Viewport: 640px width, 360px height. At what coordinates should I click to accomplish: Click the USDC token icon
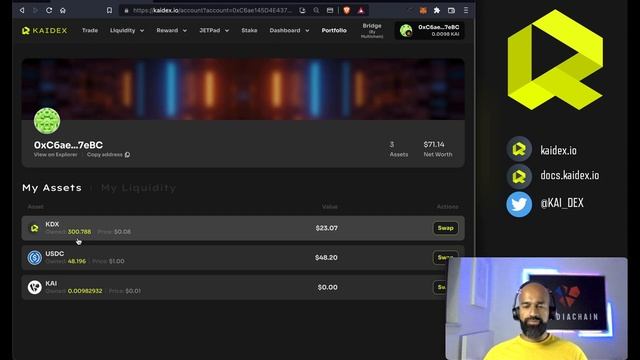point(35,258)
